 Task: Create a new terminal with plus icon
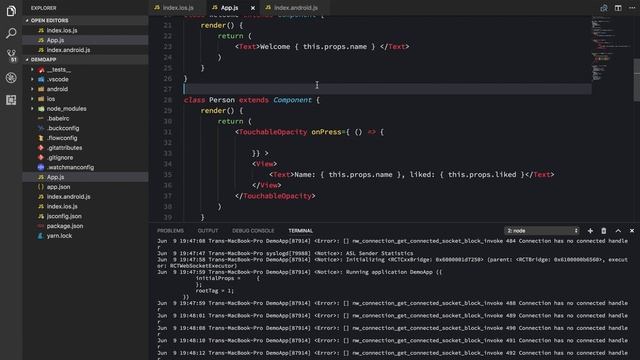590,231
